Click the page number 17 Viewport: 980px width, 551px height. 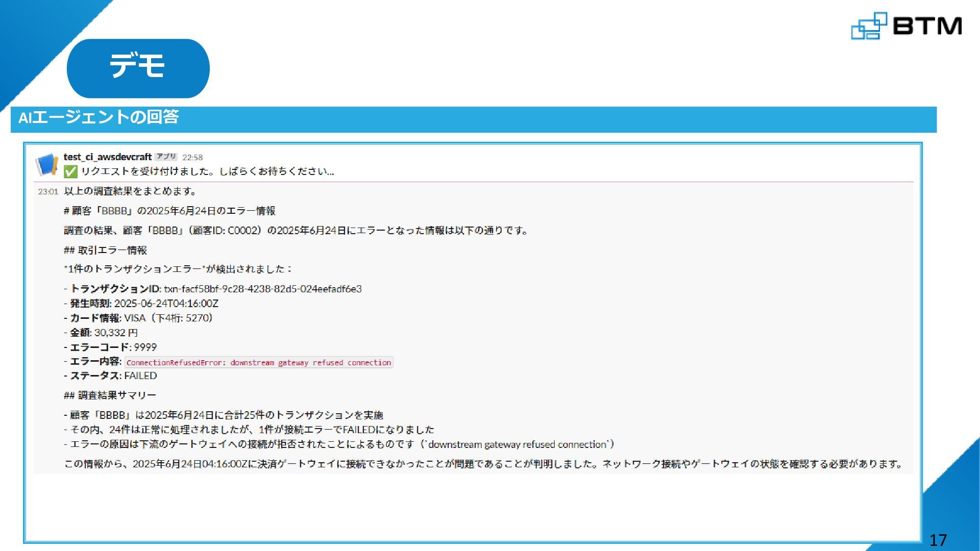[x=938, y=540]
